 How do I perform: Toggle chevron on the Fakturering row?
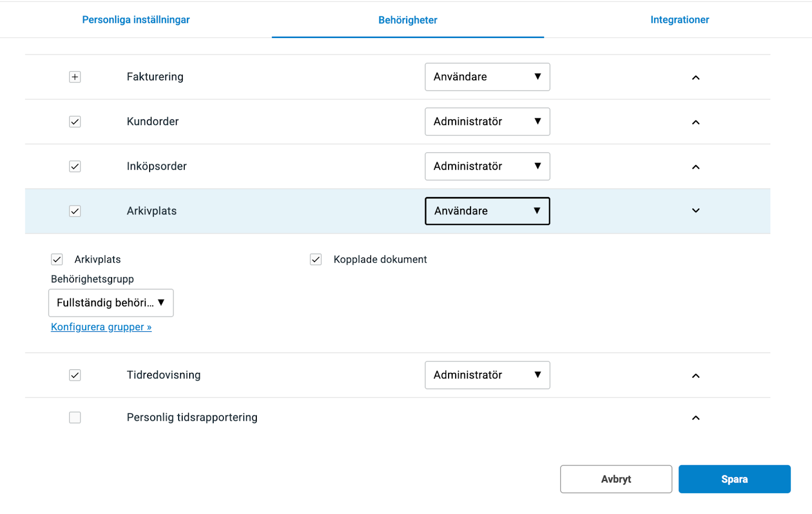696,78
